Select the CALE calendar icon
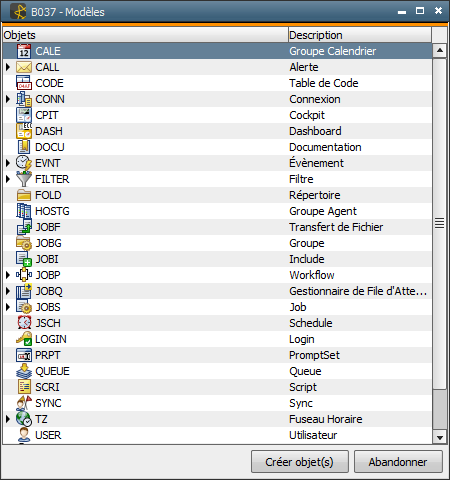Viewport: 450px width, 480px height. click(24, 51)
